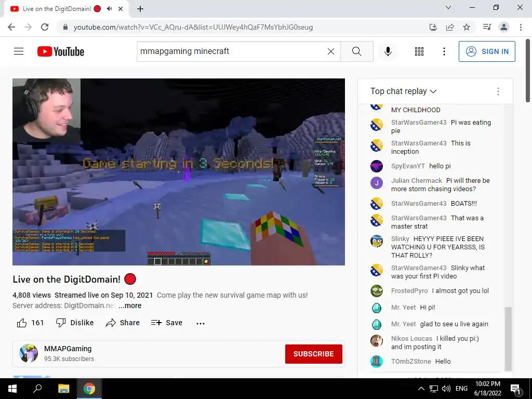Open File Explorer from the taskbar
Image resolution: width=532 pixels, height=399 pixels.
coord(63,389)
